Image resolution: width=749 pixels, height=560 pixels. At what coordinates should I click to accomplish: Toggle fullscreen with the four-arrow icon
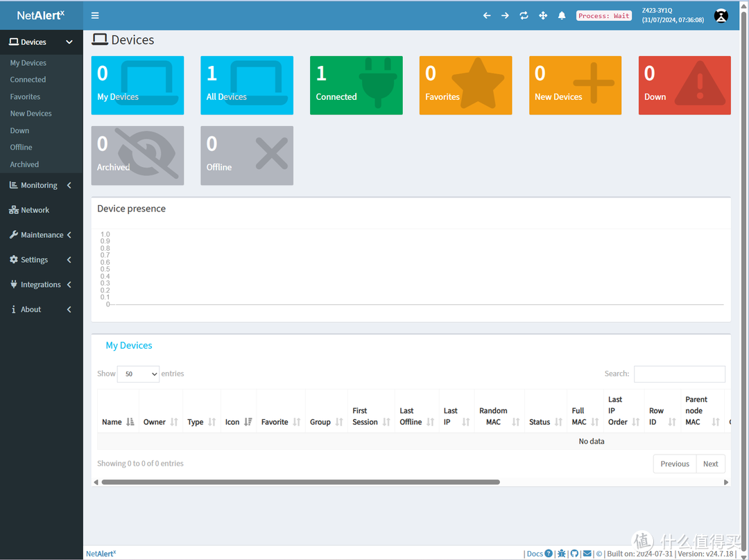[x=543, y=15]
